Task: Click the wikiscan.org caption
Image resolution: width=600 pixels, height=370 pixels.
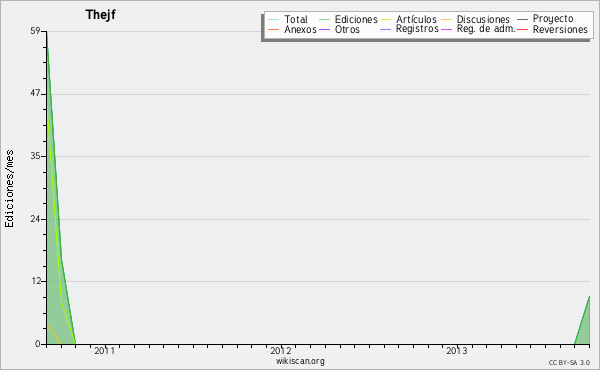Action: 300,361
